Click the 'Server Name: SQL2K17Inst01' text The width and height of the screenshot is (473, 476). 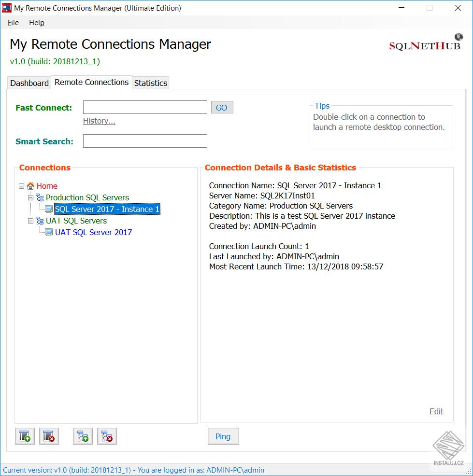(262, 196)
